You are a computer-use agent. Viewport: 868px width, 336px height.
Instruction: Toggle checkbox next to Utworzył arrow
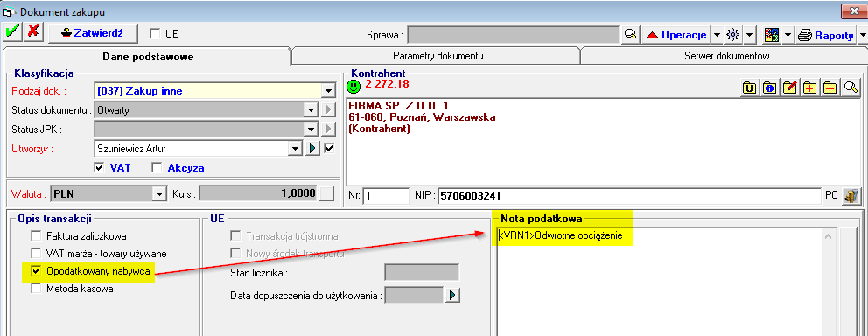(x=329, y=149)
